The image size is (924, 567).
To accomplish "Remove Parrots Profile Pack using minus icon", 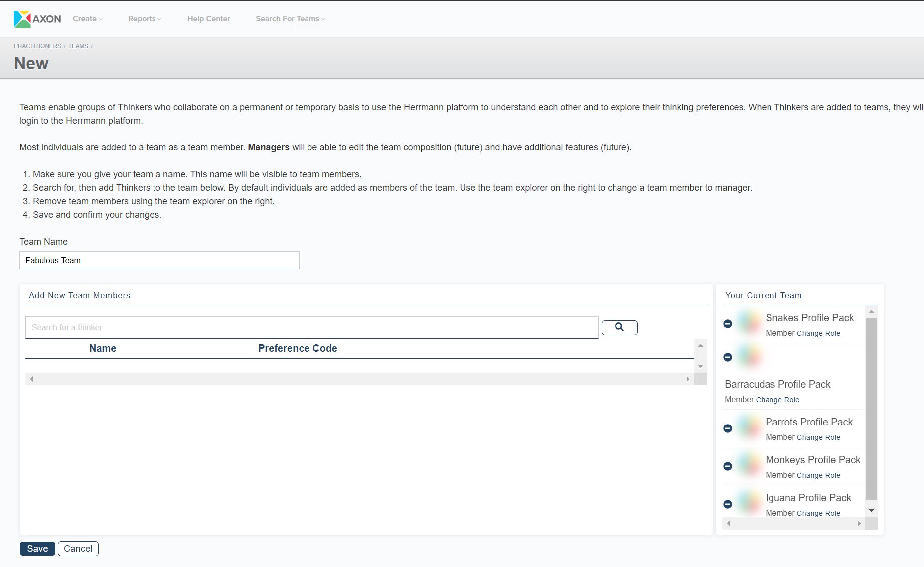I will coord(727,428).
